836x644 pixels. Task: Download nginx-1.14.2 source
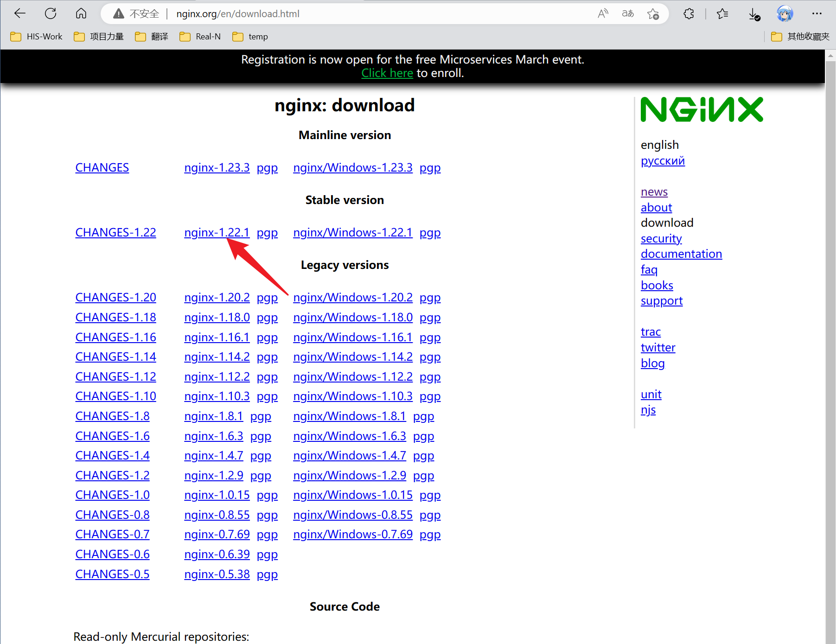click(x=217, y=357)
